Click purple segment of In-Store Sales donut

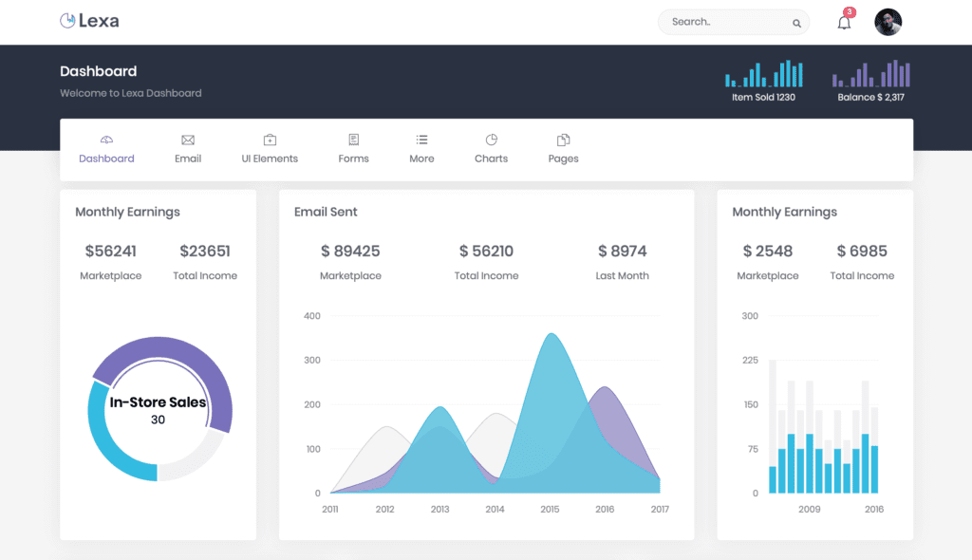[180, 349]
